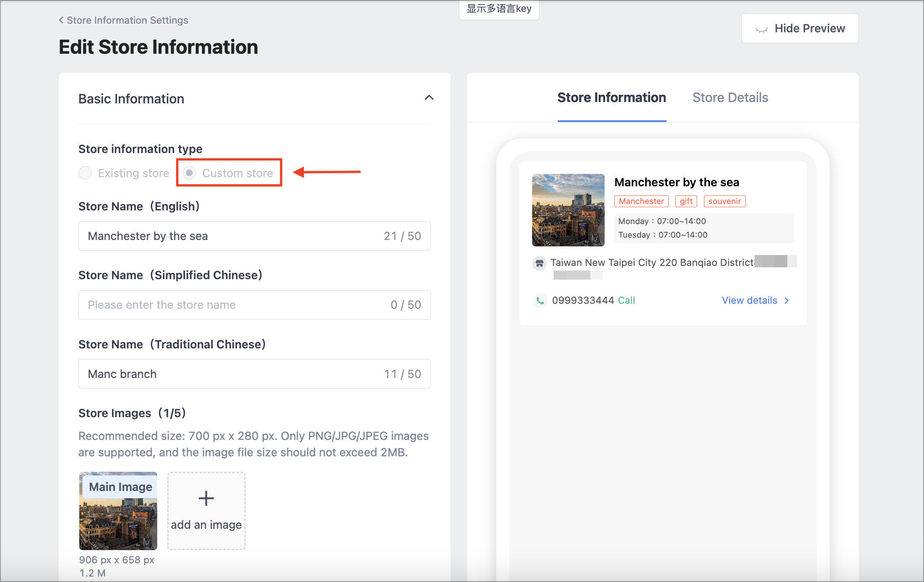Click the Monday opening hours text
The height and width of the screenshot is (582, 924).
(x=662, y=221)
